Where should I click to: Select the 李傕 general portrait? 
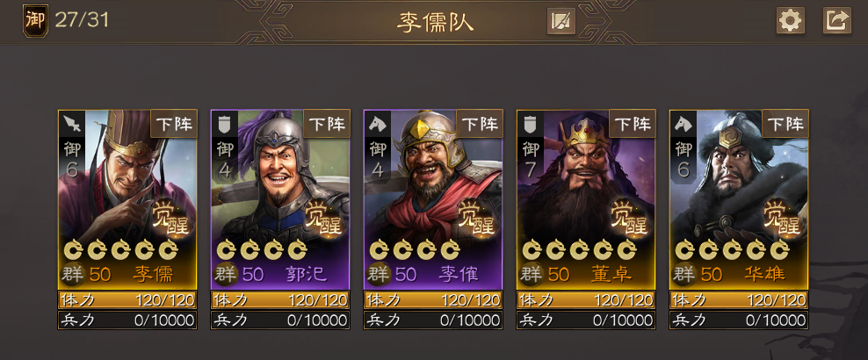pos(433,199)
